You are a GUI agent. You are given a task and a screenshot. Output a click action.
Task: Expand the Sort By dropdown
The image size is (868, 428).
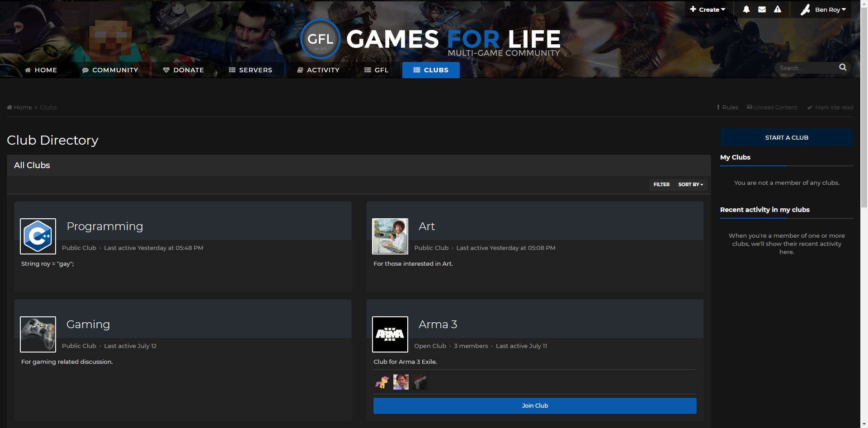(690, 184)
